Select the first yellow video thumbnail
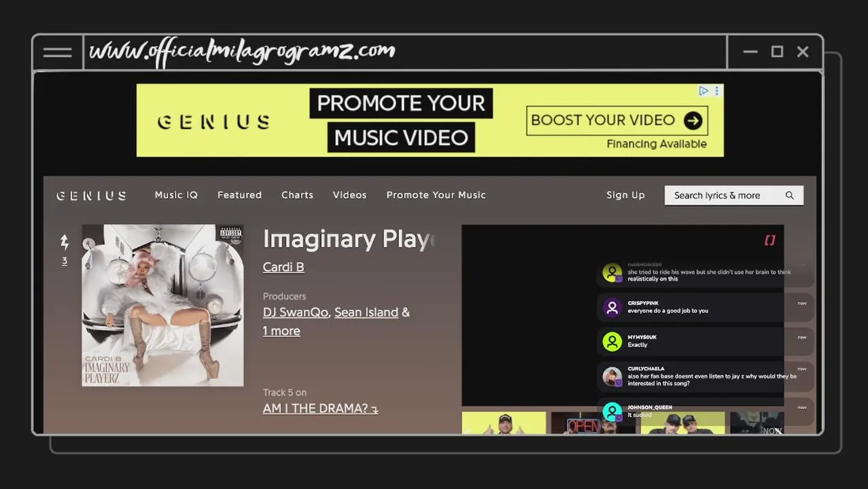The width and height of the screenshot is (868, 489). click(x=504, y=422)
